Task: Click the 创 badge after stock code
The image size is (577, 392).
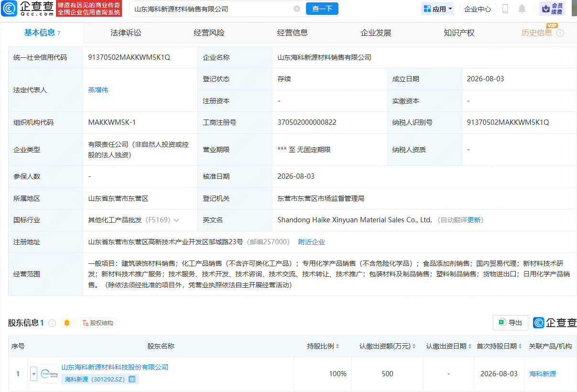Action: 133,380
